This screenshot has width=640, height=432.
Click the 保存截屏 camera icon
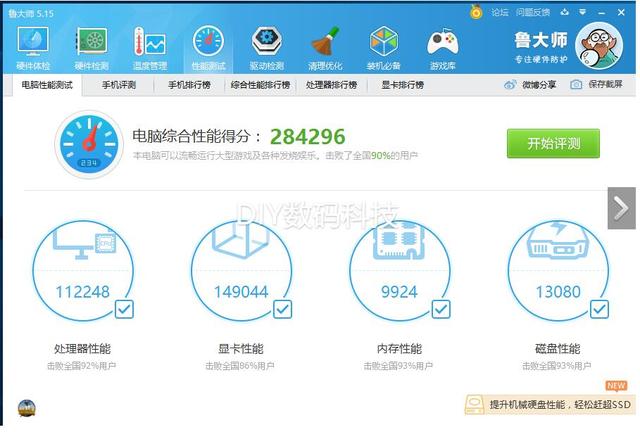(576, 85)
